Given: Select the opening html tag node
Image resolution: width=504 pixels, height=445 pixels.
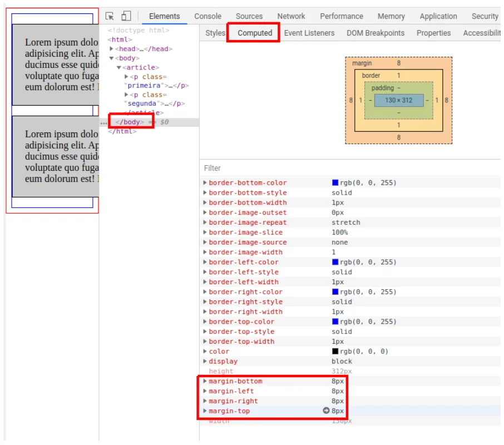Looking at the screenshot, I should click(120, 39).
